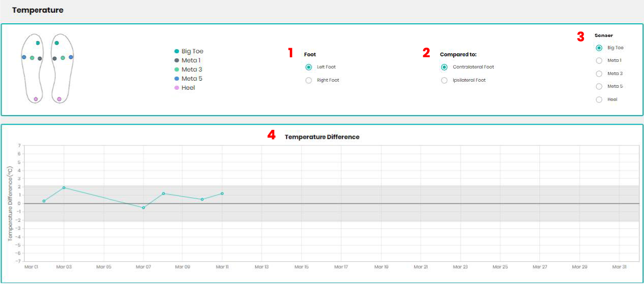
Task: Select Meta 5 sensor radio button
Action: pos(599,86)
